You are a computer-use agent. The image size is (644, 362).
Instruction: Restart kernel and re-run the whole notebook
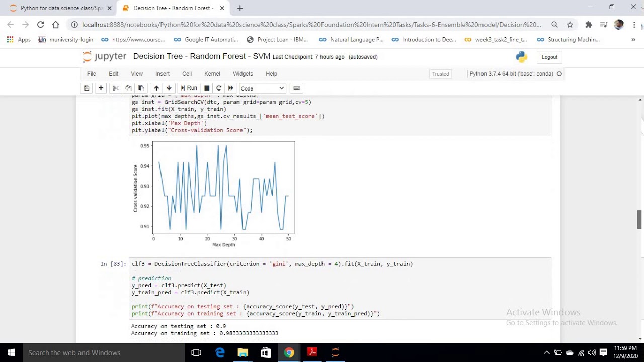tap(231, 88)
